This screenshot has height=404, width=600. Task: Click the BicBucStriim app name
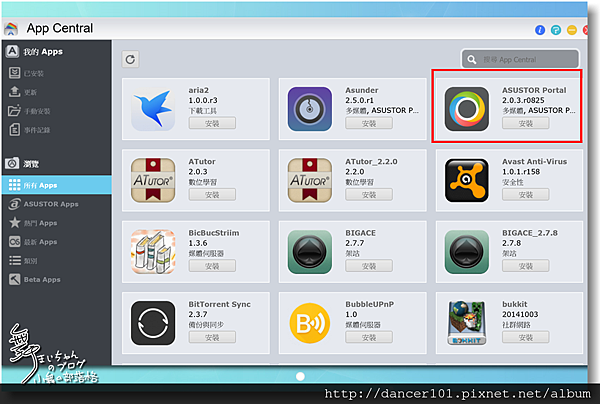[214, 233]
